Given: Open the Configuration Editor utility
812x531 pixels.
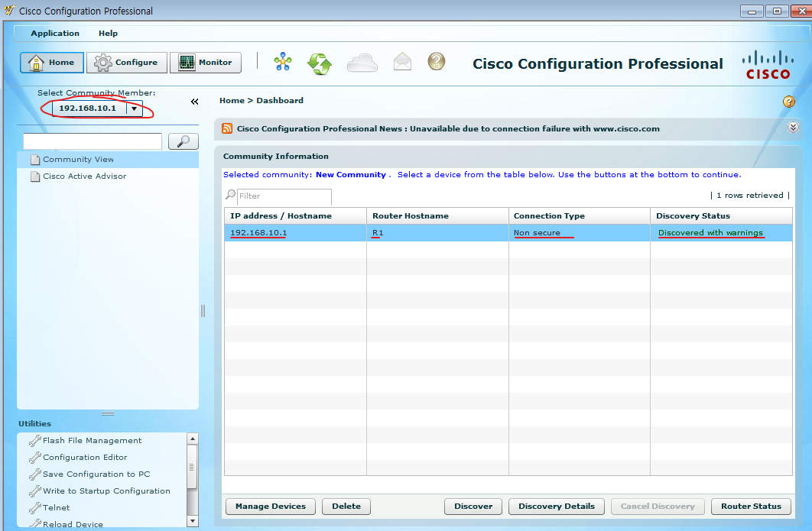Looking at the screenshot, I should pos(85,458).
